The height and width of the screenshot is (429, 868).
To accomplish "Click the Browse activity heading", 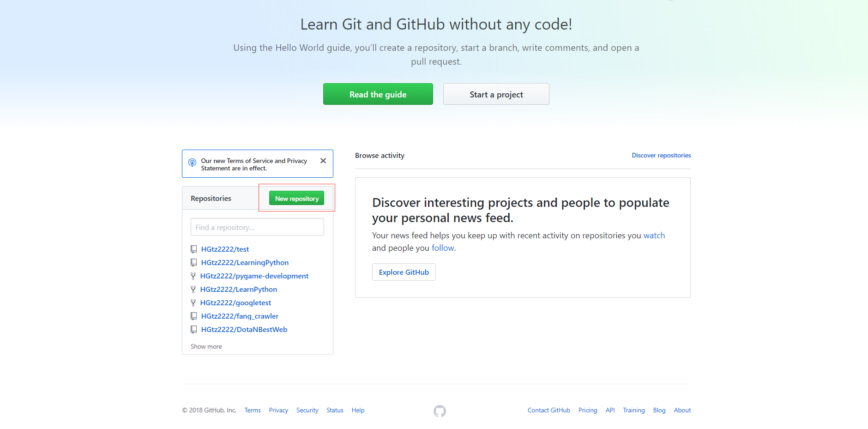I will (380, 156).
